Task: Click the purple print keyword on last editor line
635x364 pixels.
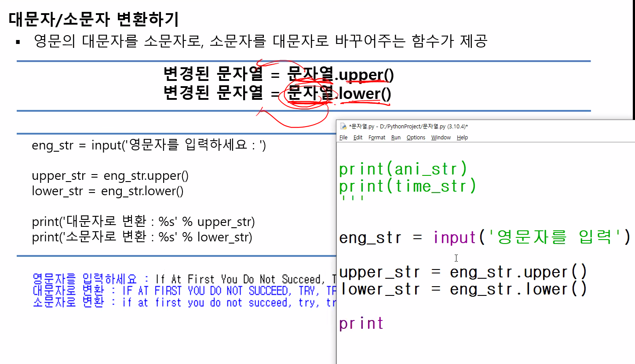Action: [361, 324]
